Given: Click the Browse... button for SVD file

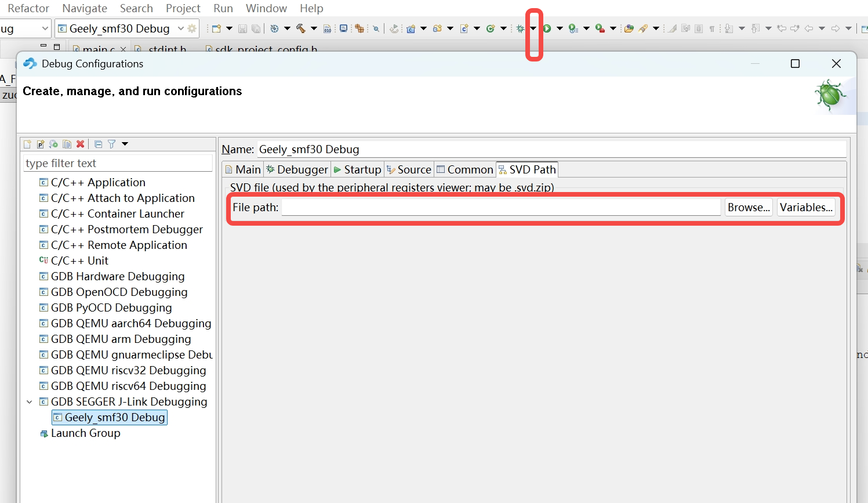Looking at the screenshot, I should click(x=748, y=208).
